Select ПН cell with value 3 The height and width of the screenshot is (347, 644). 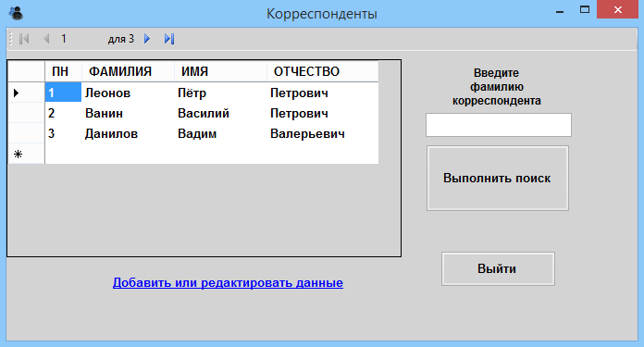click(x=63, y=133)
